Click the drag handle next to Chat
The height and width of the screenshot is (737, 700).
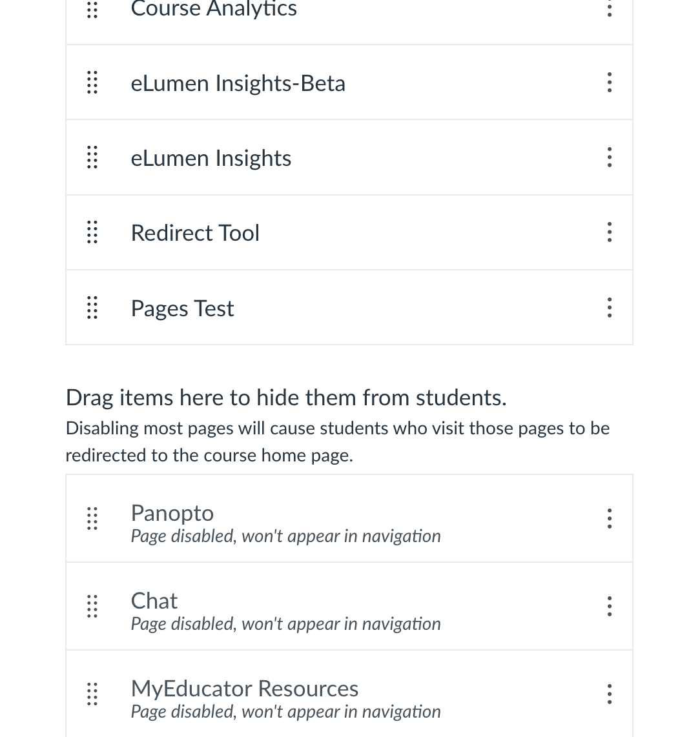pyautogui.click(x=92, y=606)
